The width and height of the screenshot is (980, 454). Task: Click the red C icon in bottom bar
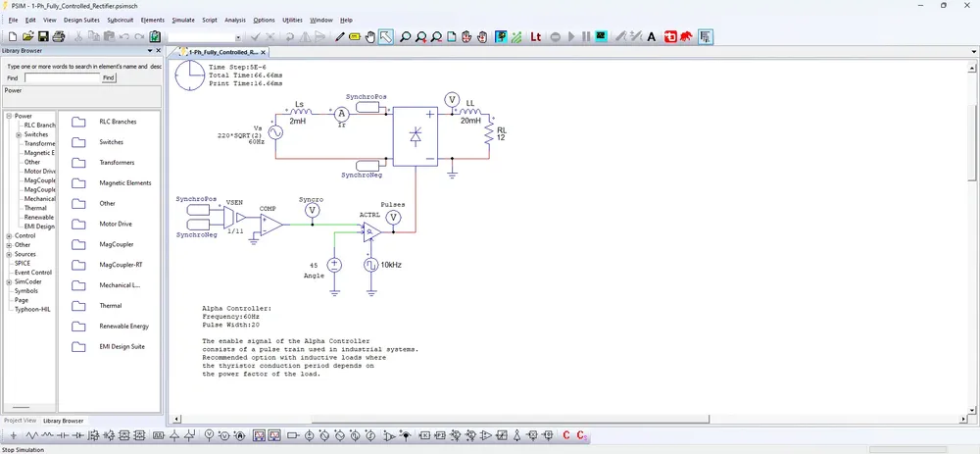pos(566,435)
